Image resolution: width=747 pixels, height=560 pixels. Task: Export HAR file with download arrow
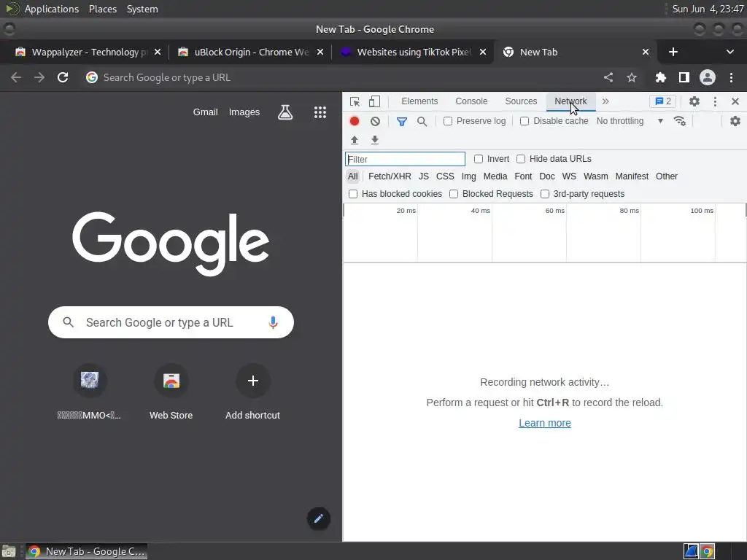point(375,140)
